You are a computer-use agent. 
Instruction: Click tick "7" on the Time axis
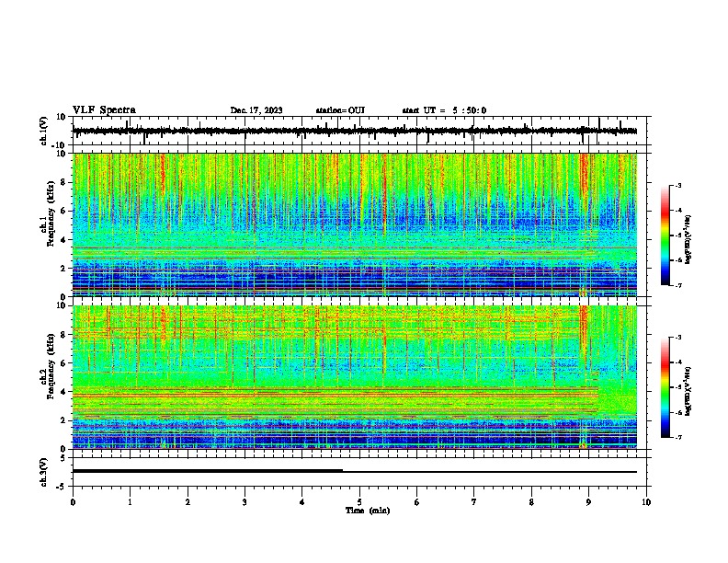(x=474, y=502)
